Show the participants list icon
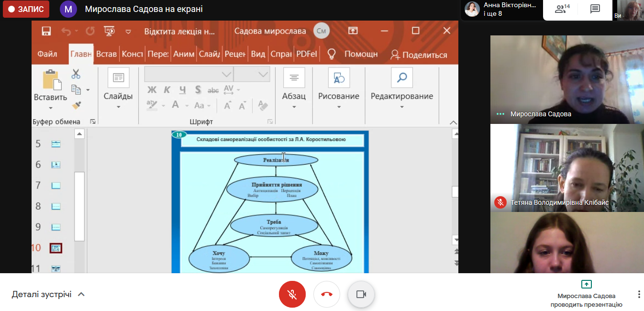 click(562, 9)
